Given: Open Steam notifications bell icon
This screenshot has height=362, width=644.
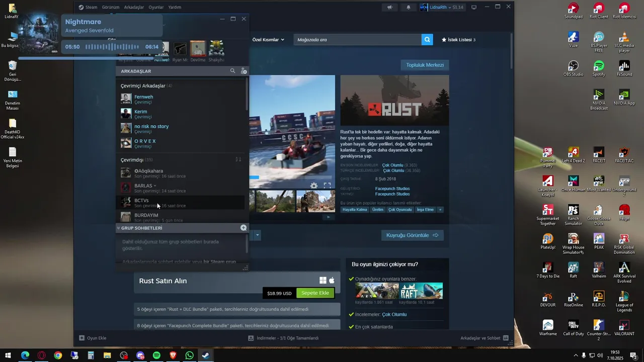Looking at the screenshot, I should click(x=408, y=7).
